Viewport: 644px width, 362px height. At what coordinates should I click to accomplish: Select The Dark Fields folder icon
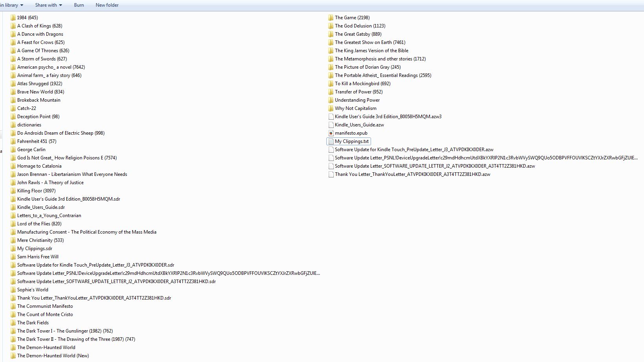pos(13,323)
